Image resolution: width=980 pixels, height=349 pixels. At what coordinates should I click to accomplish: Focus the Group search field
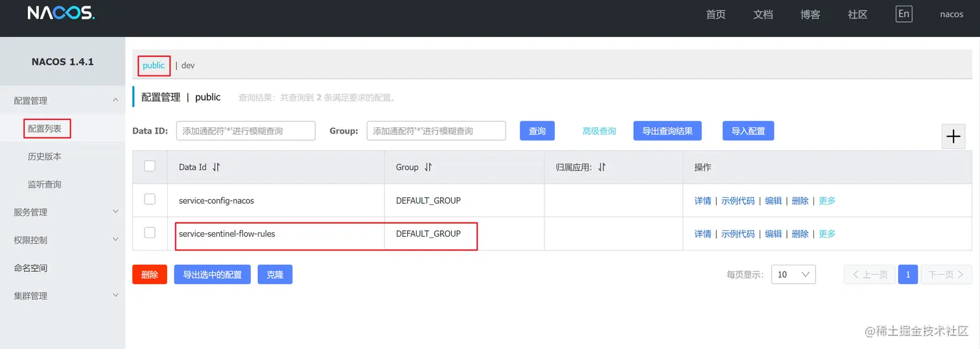pos(436,131)
